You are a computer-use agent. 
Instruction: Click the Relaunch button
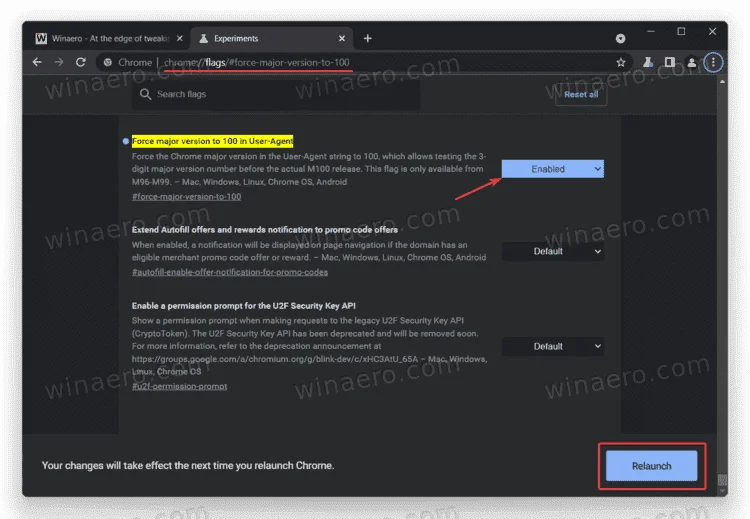click(651, 466)
